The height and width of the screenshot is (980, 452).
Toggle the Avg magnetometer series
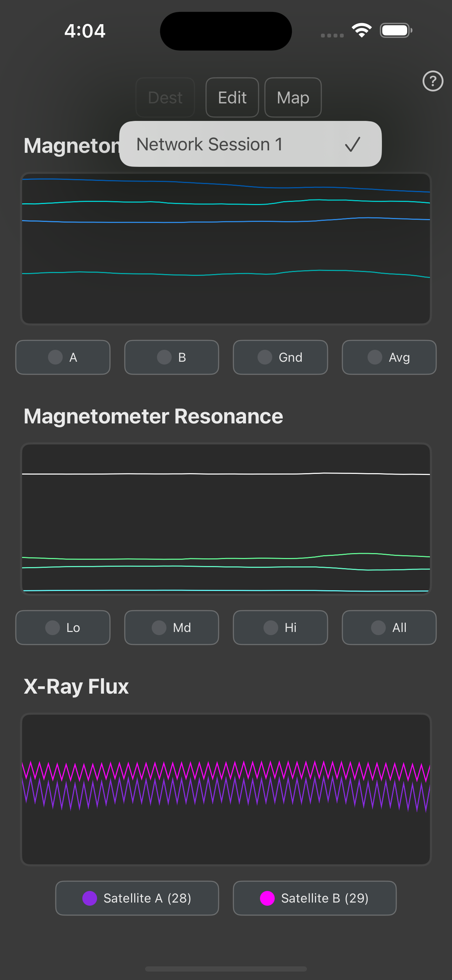coord(389,357)
